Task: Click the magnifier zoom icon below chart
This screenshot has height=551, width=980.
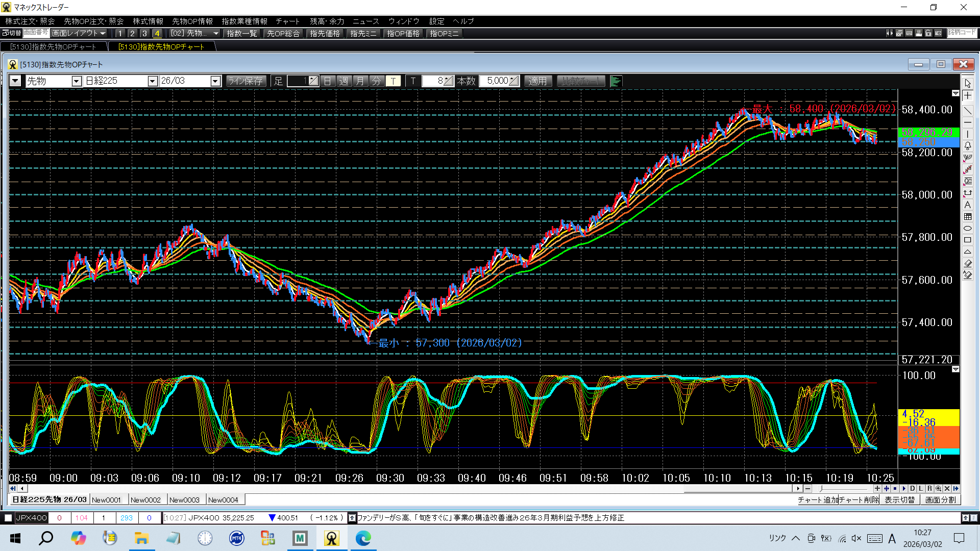Action: pyautogui.click(x=938, y=488)
